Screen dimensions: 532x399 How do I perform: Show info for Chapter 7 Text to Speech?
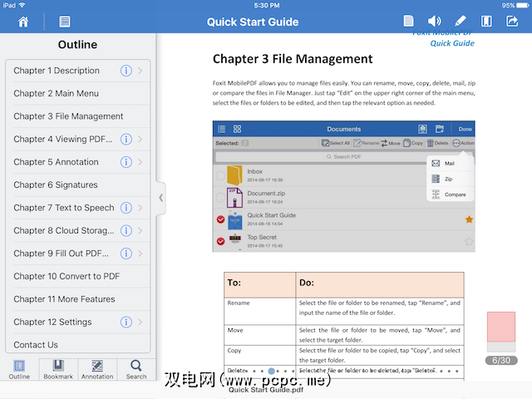tap(126, 208)
